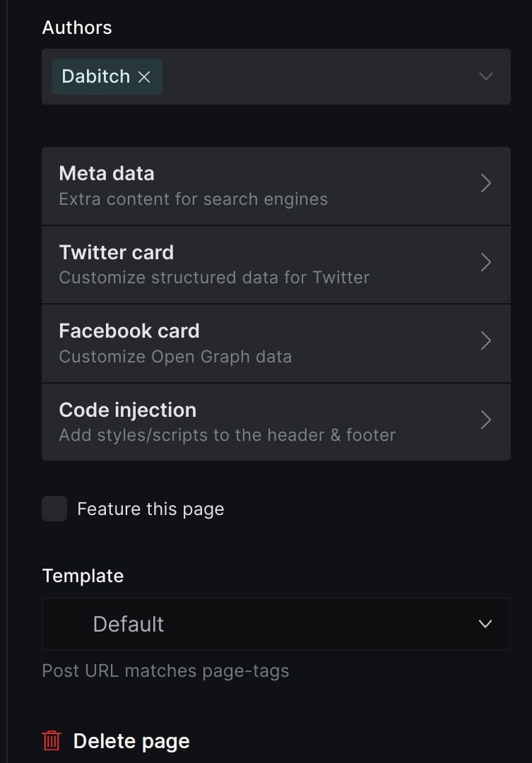Click Extra content for search engines text
This screenshot has height=763, width=532.
[x=194, y=199]
